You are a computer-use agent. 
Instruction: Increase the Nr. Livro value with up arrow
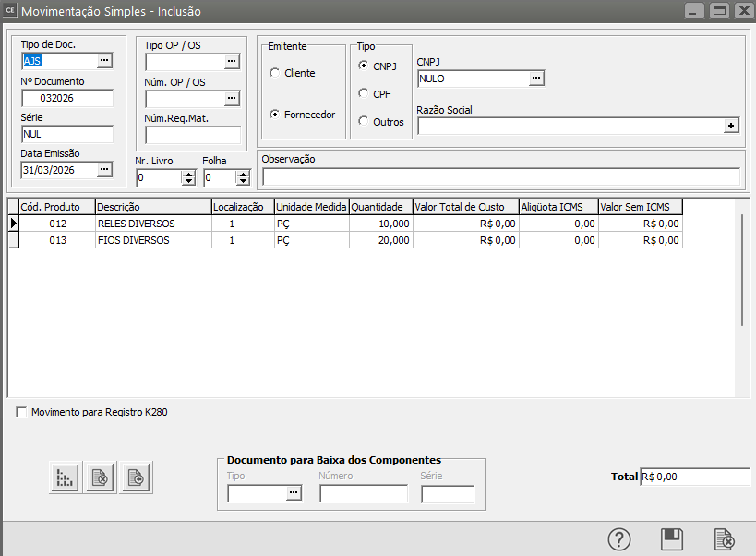click(x=188, y=174)
